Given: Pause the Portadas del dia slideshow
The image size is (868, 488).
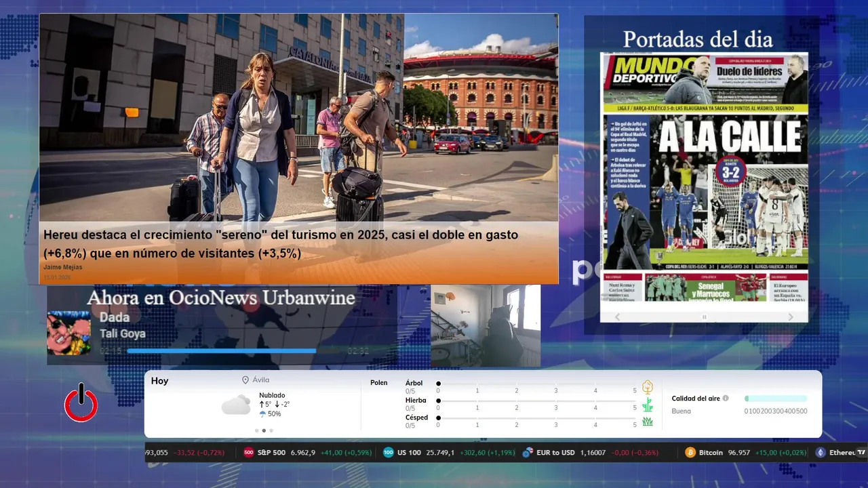Looking at the screenshot, I should [704, 317].
